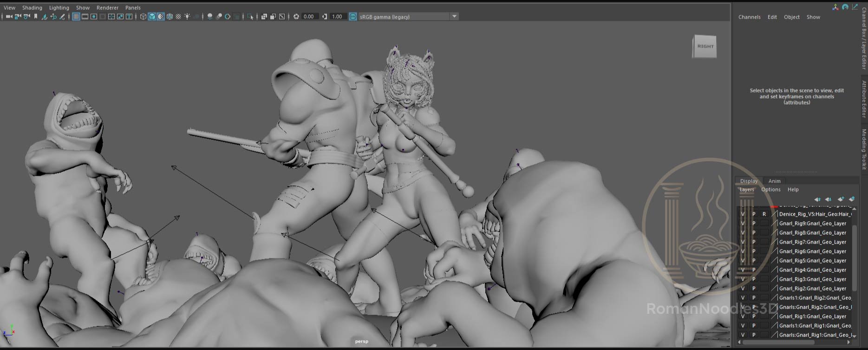Toggle X-Ray Active Components icon

(273, 16)
